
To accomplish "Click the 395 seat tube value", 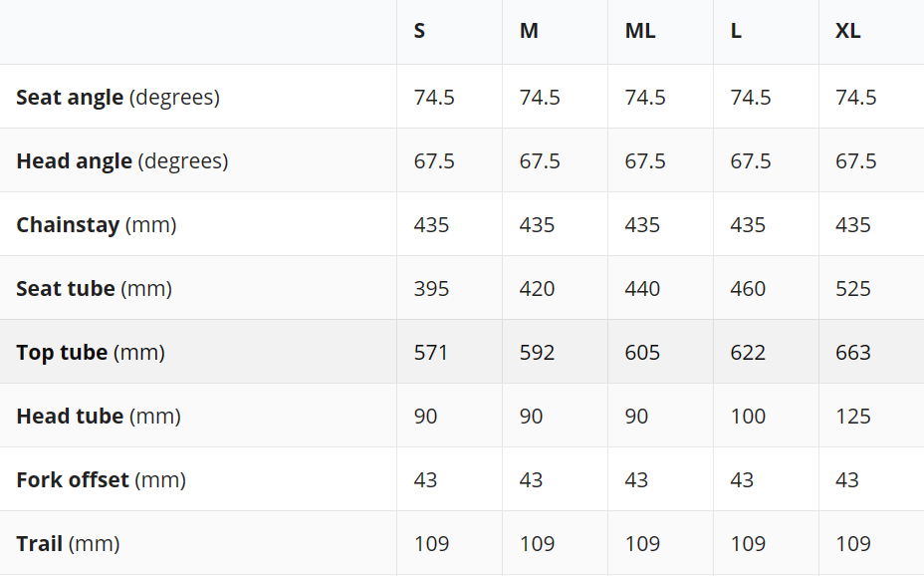I will click(431, 289).
